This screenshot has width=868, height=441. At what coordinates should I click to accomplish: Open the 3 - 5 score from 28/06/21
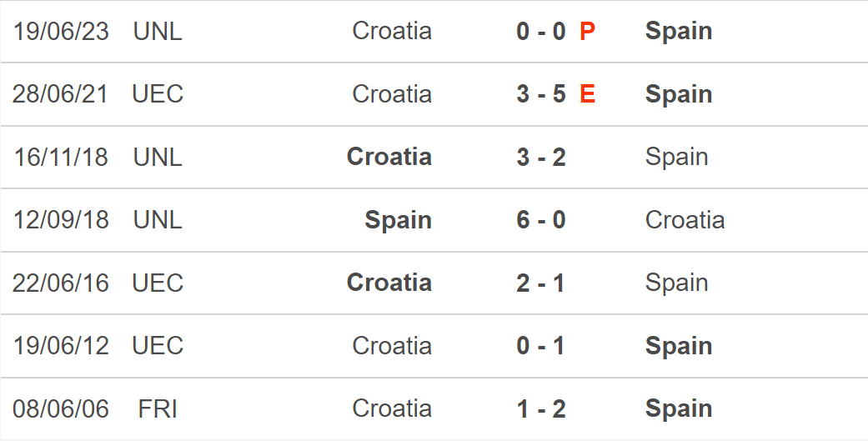[x=541, y=94]
